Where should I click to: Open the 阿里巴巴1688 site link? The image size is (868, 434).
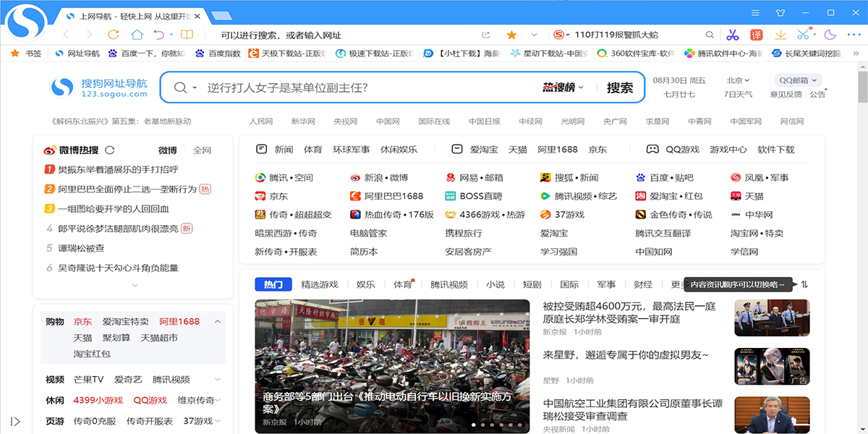coord(393,196)
